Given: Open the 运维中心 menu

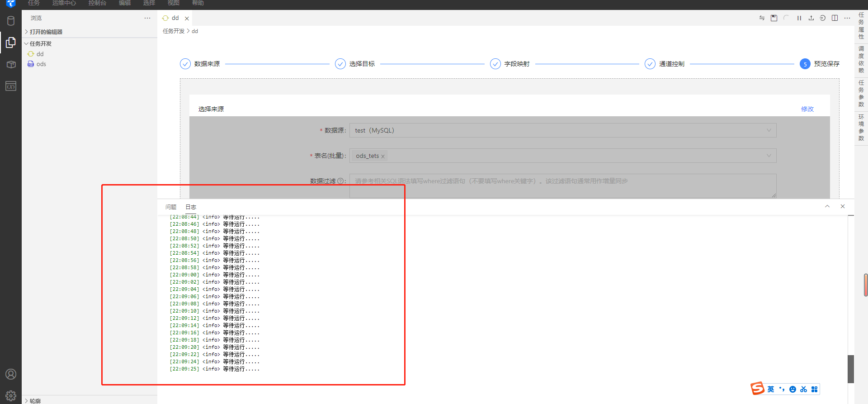Looking at the screenshot, I should pos(64,3).
